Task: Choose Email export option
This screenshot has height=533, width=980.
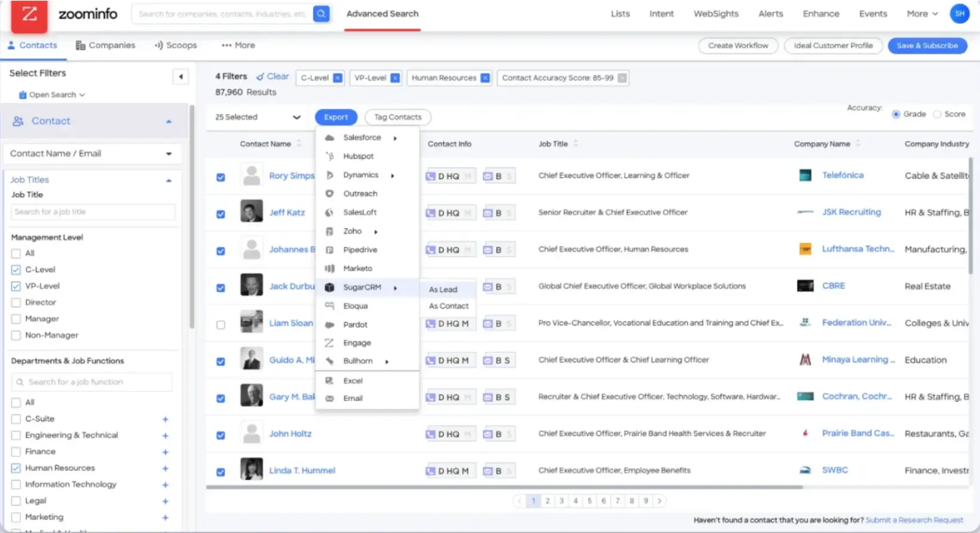Action: pos(367,398)
